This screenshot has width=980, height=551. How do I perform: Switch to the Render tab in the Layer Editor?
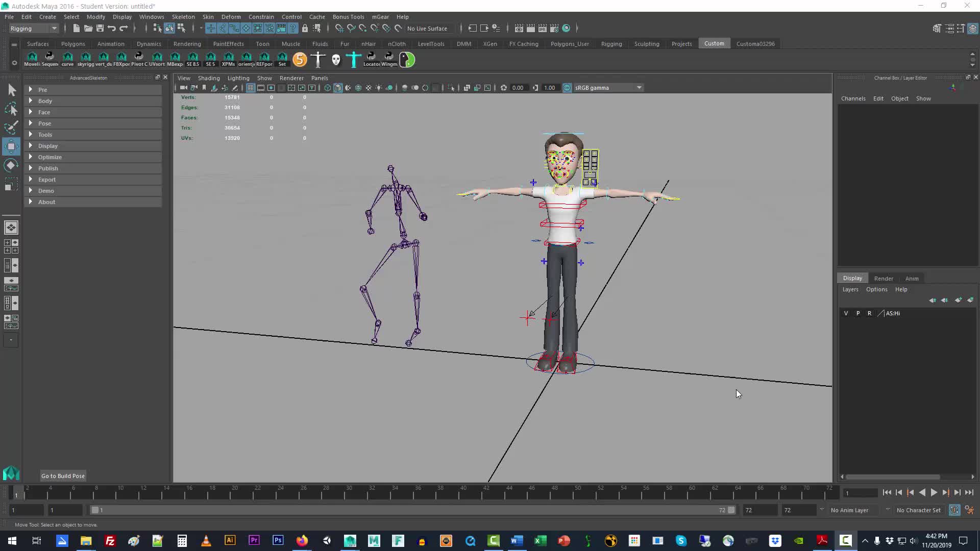pos(884,278)
